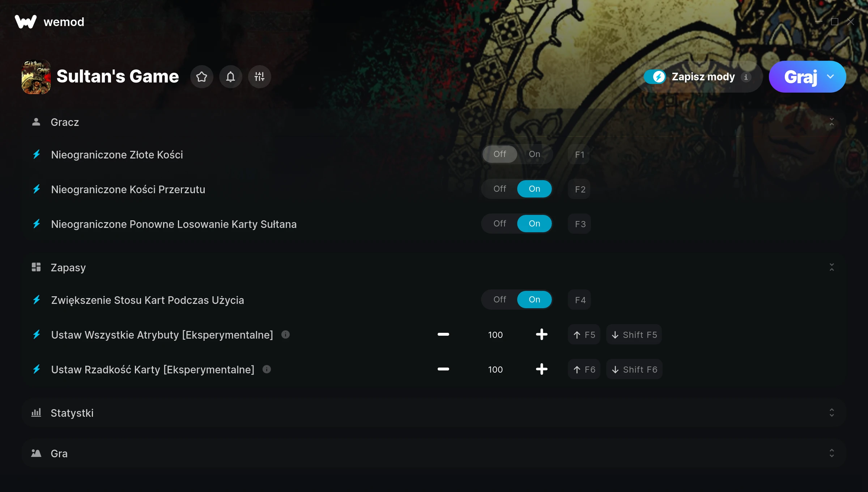
Task: Increase Ustaw Wszystkie Atrybuty value with plus
Action: point(541,334)
